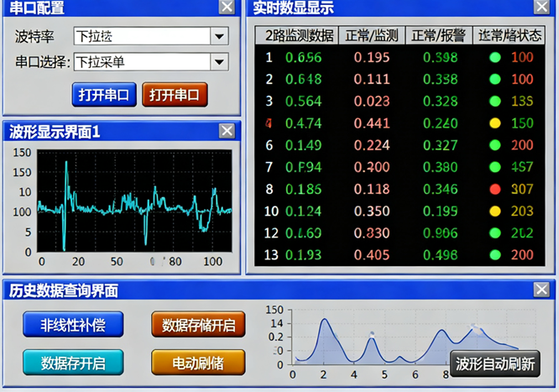The width and height of the screenshot is (559, 392).
Task: Click the yellow status dot in row 4
Action: click(495, 123)
